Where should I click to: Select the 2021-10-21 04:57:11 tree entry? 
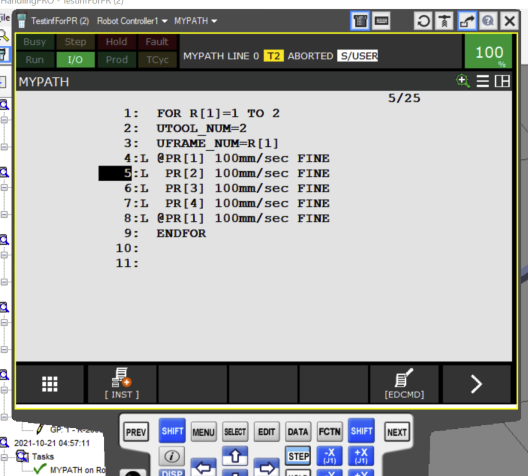[x=52, y=443]
